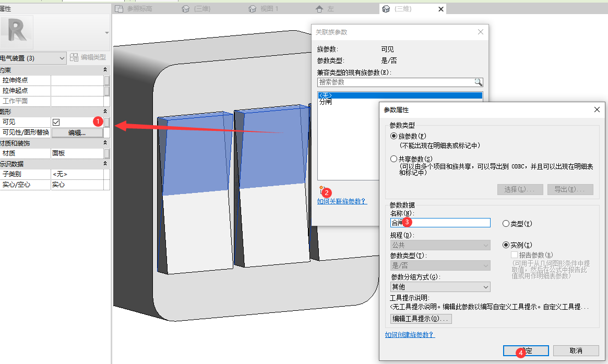Click the 确定 button in 参数属性

[x=526, y=351]
